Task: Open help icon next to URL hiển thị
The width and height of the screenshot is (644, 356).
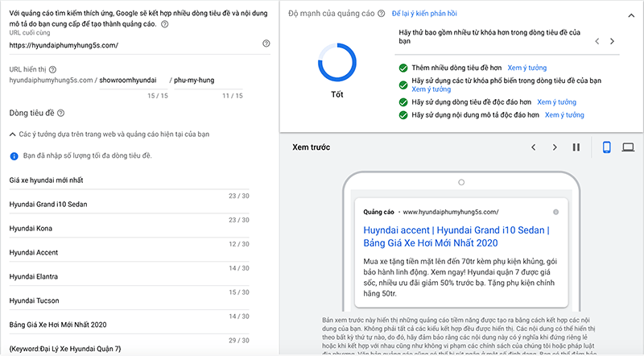Action: coord(52,69)
